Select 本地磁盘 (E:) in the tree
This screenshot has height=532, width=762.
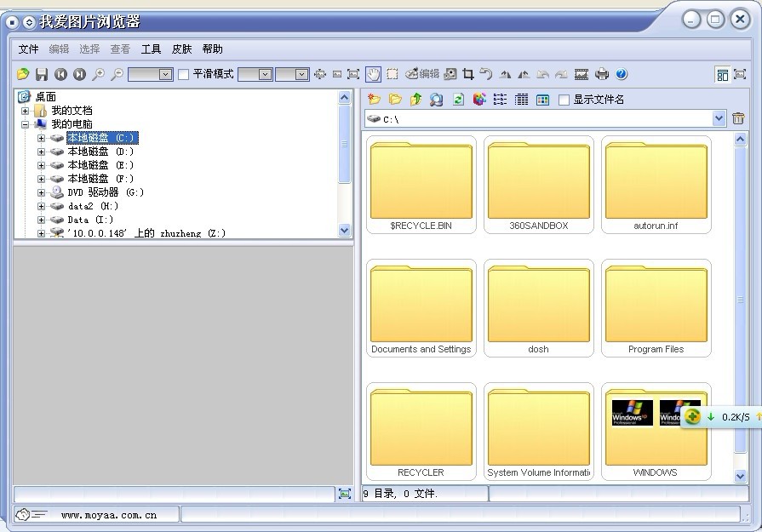point(100,165)
